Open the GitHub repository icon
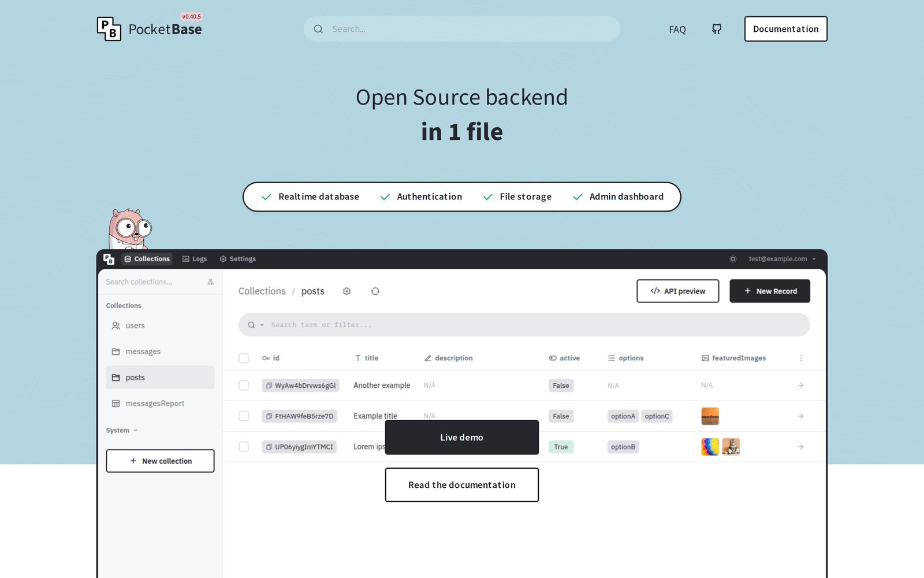924x578 pixels. click(716, 29)
